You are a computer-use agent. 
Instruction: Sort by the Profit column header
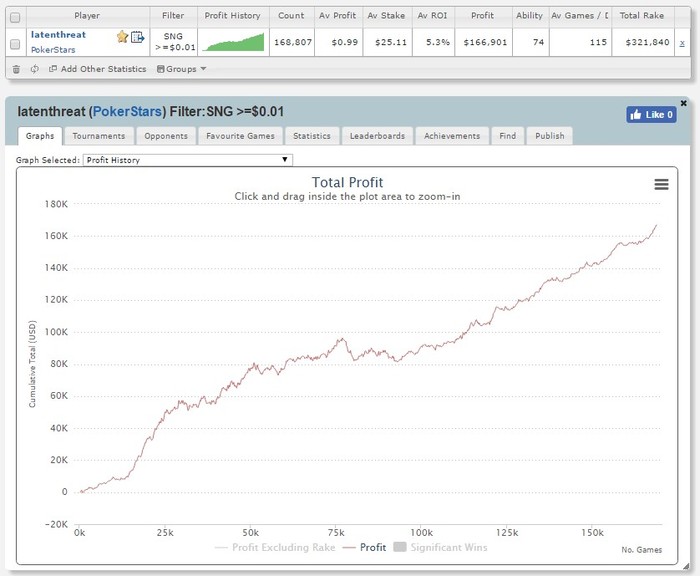pos(482,16)
